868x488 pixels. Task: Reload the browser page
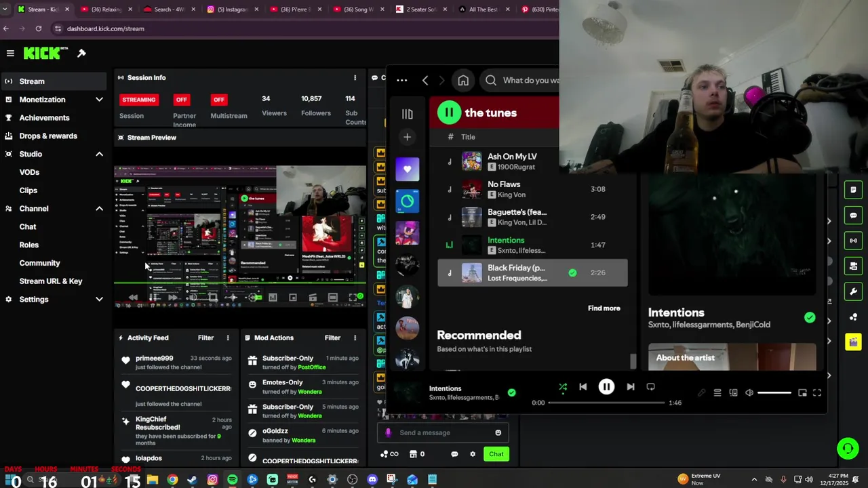[x=39, y=28]
